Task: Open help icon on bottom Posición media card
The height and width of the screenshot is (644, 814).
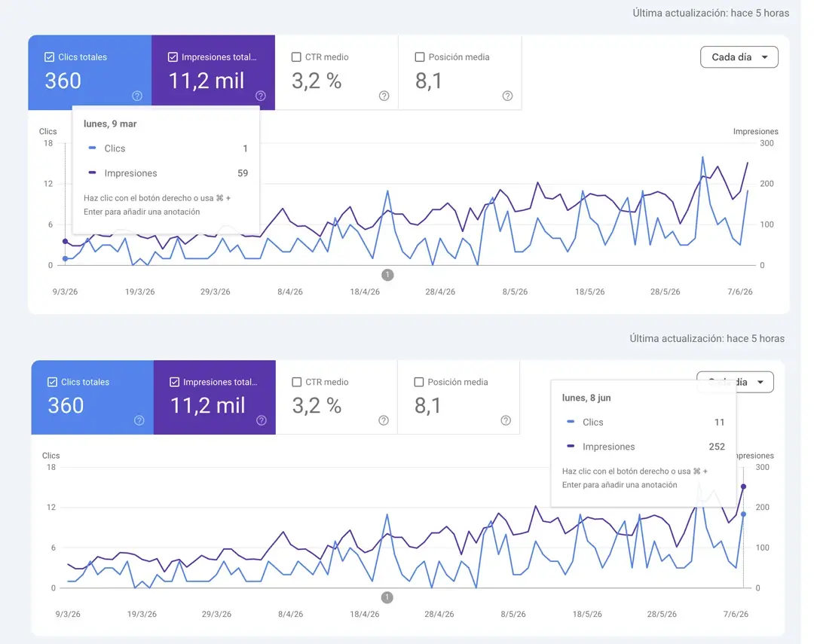Action: (506, 420)
